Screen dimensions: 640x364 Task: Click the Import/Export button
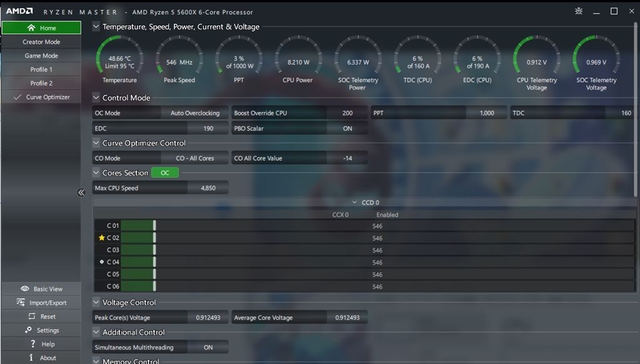tap(41, 302)
